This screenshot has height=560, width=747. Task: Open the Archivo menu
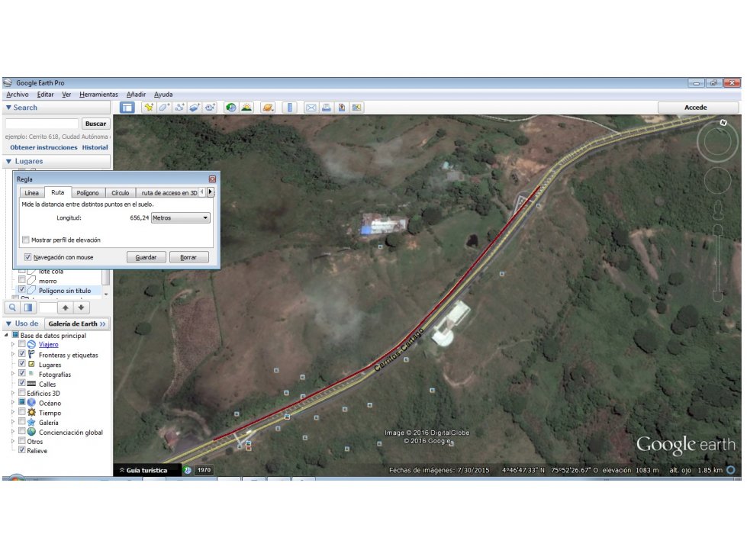(17, 95)
